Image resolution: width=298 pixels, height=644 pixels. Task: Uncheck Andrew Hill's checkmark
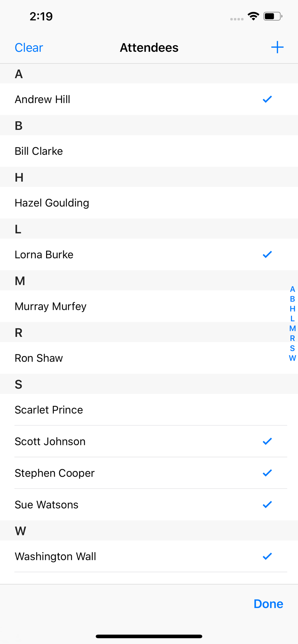click(267, 99)
